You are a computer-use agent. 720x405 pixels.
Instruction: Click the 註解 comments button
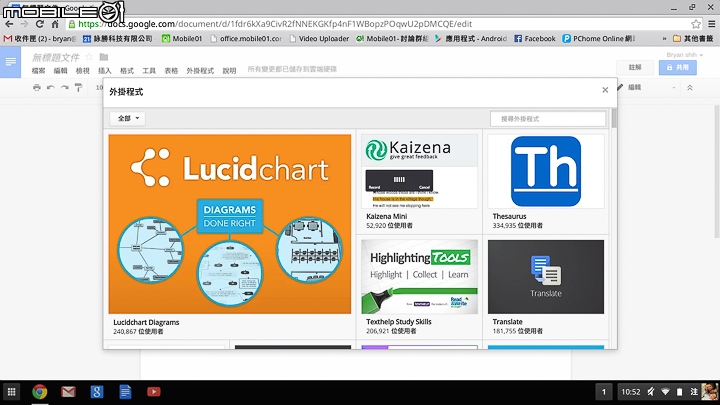point(635,68)
